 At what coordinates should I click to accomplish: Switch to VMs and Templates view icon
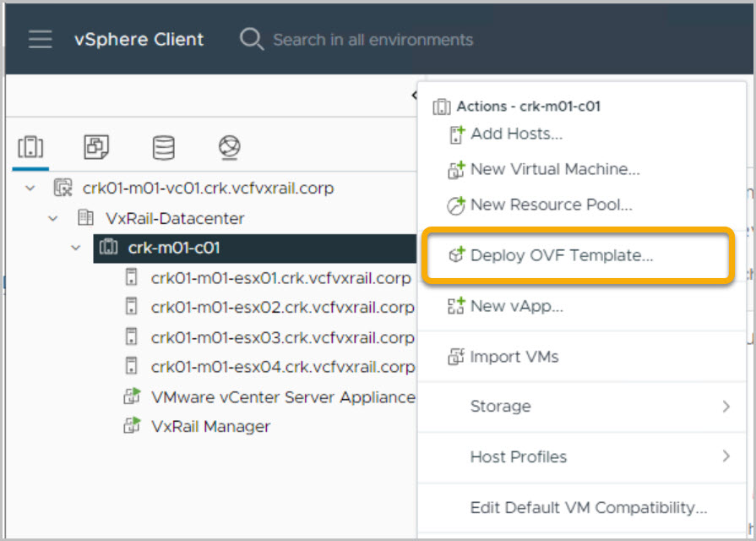[x=96, y=148]
